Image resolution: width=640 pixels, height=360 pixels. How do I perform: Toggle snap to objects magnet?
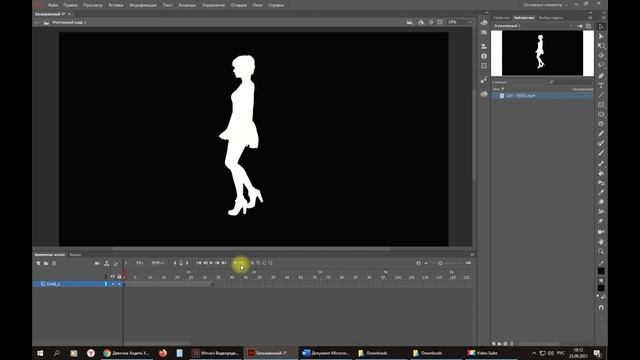click(601, 307)
